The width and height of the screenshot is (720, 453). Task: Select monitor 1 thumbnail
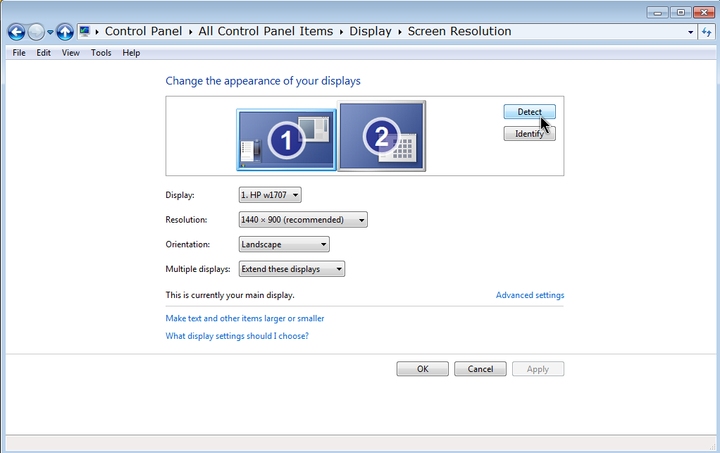tap(286, 140)
